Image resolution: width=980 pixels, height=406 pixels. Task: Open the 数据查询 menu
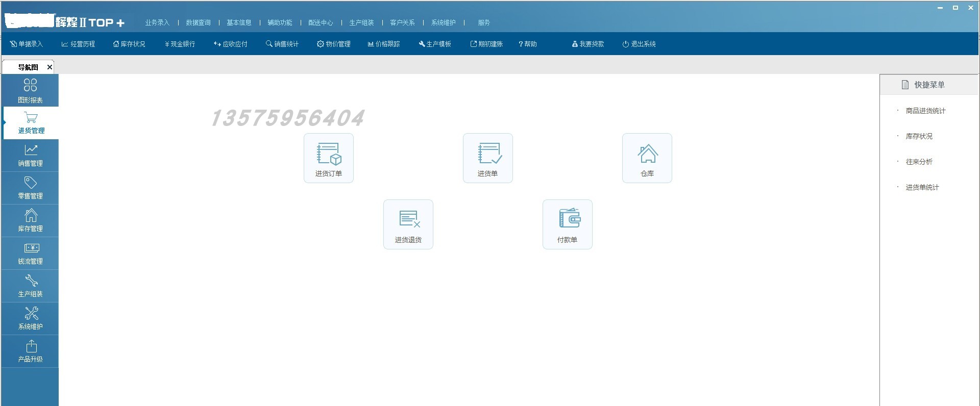tap(198, 23)
